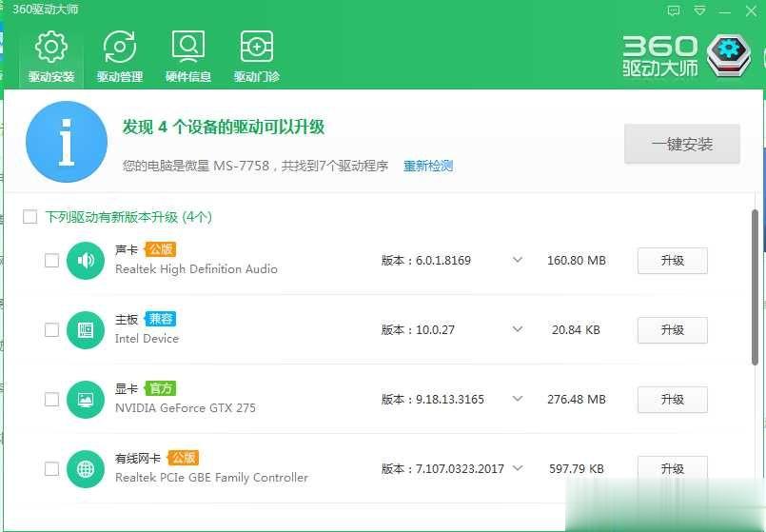Click the 有线网卡 globe icon
The image size is (766, 532).
(x=86, y=469)
